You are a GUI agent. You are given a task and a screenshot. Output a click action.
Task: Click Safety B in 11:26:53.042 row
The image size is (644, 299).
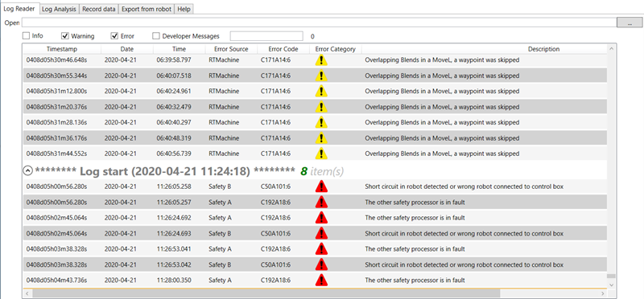click(220, 264)
